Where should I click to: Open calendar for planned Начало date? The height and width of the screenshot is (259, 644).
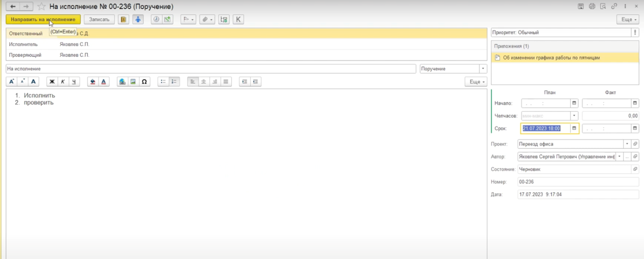click(x=574, y=103)
